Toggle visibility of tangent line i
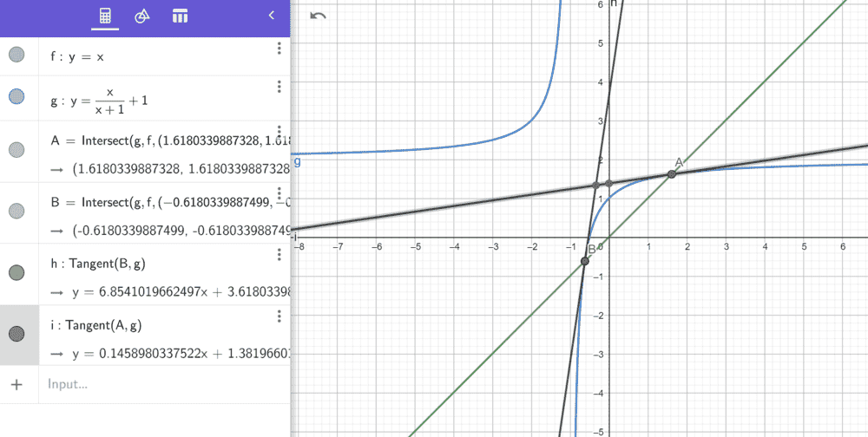Viewport: 868px width, 437px height. click(17, 334)
